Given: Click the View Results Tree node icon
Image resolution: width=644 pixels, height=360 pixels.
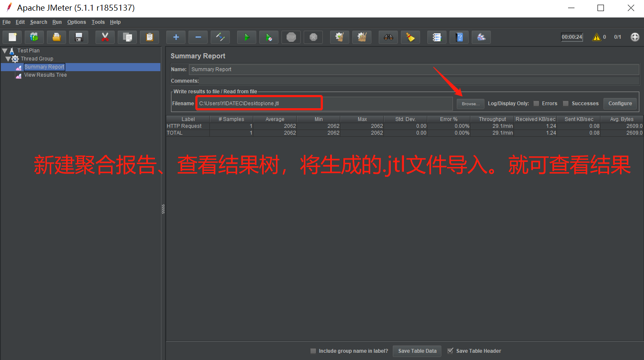Looking at the screenshot, I should point(19,75).
